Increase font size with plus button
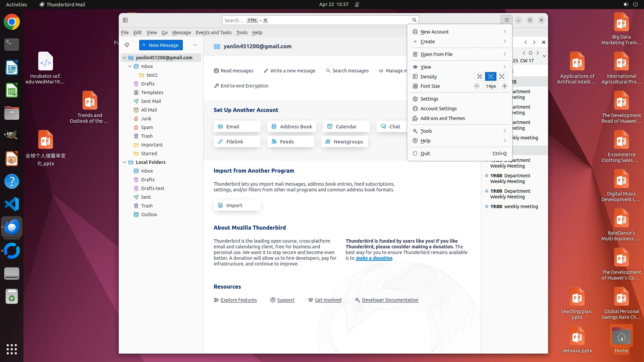The height and width of the screenshot is (362, 644). point(504,86)
